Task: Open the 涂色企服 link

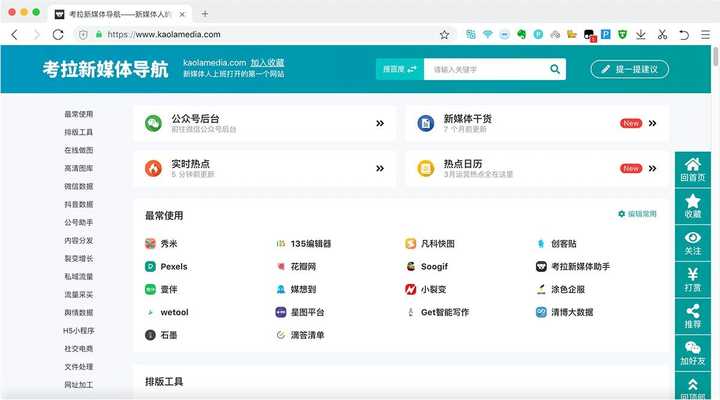Action: 561,289
